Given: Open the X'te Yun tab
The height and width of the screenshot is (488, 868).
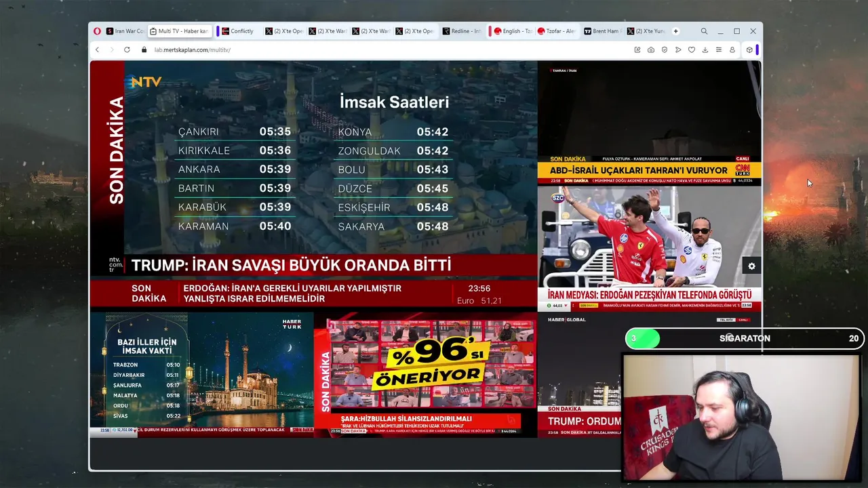Looking at the screenshot, I should (646, 31).
